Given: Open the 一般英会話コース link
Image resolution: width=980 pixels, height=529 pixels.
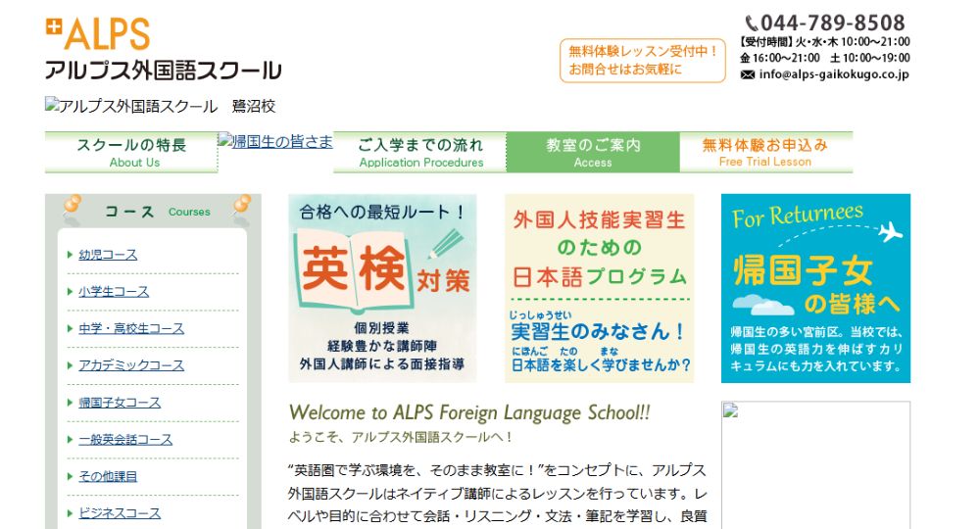Looking at the screenshot, I should click(x=125, y=440).
